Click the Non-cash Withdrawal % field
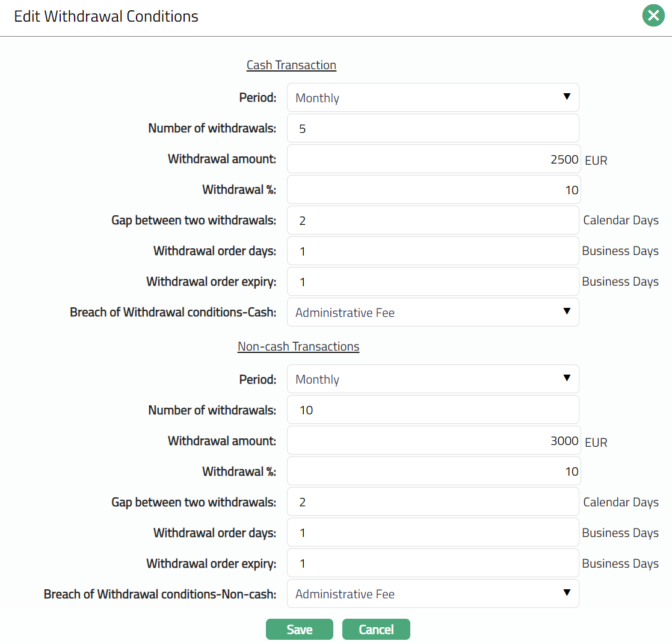 [x=433, y=471]
